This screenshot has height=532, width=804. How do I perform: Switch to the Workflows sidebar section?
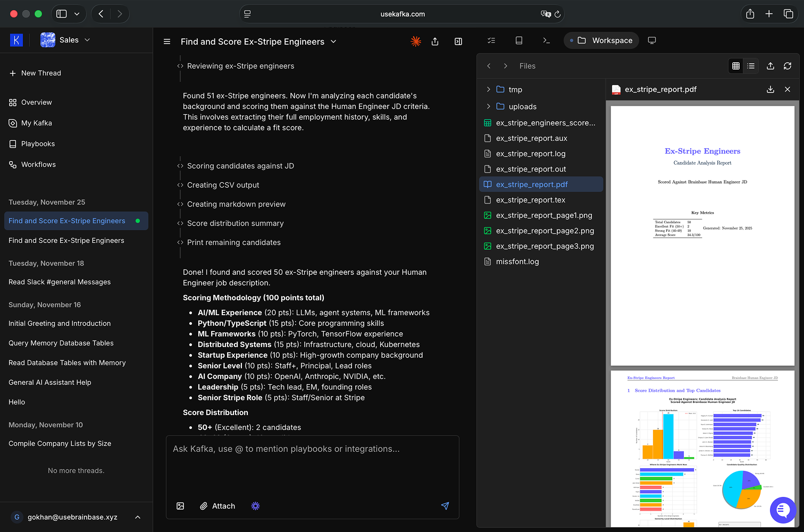pyautogui.click(x=38, y=164)
